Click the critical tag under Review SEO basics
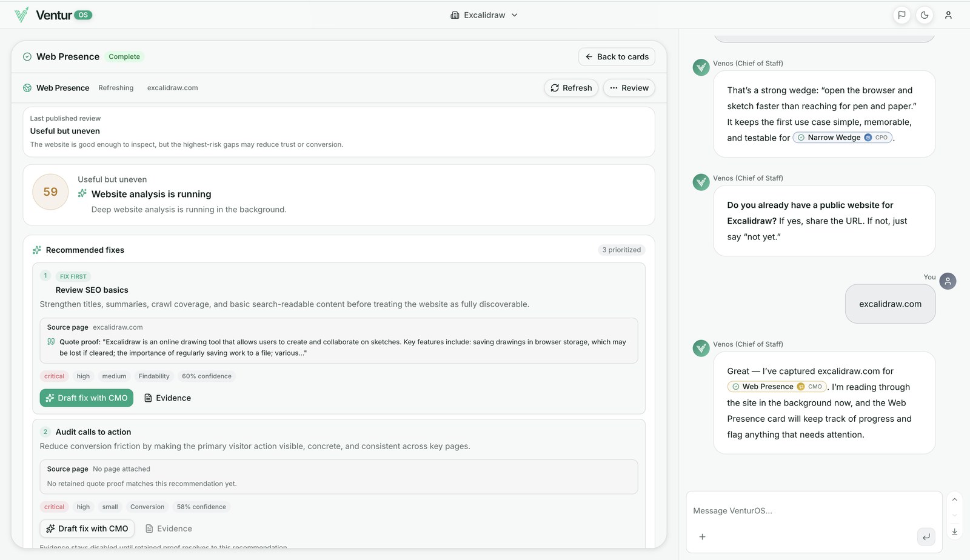 pyautogui.click(x=54, y=376)
